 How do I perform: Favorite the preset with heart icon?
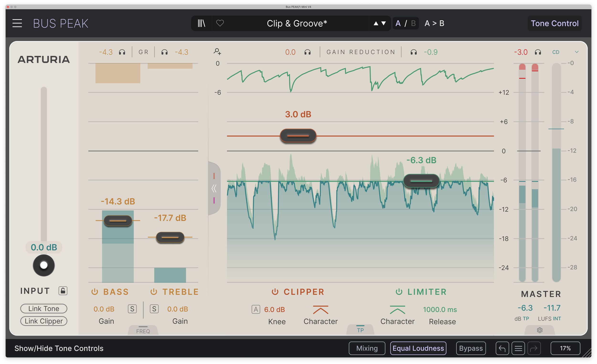pos(220,23)
